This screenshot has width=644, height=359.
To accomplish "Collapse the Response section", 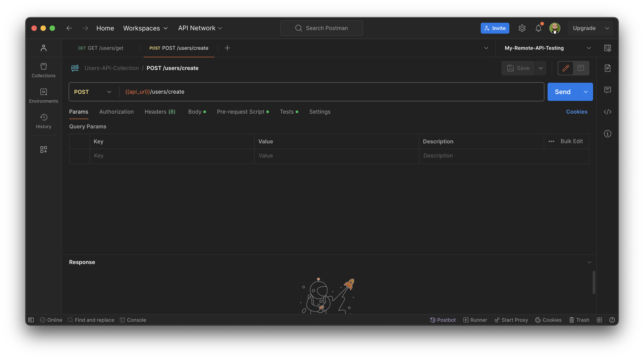I will [589, 262].
